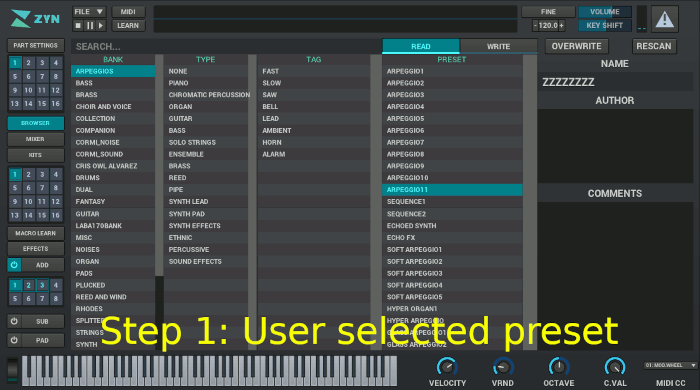Click the FINE button
Image resolution: width=700 pixels, height=390 pixels.
548,12
